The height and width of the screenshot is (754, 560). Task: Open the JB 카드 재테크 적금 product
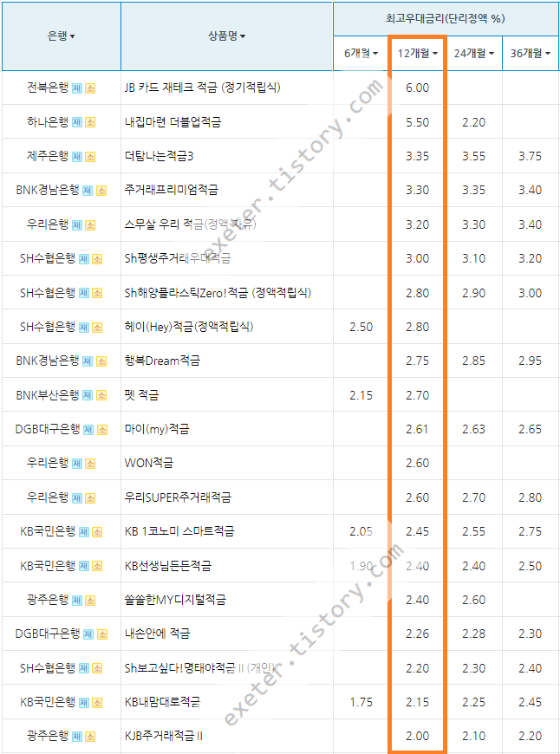(x=203, y=88)
